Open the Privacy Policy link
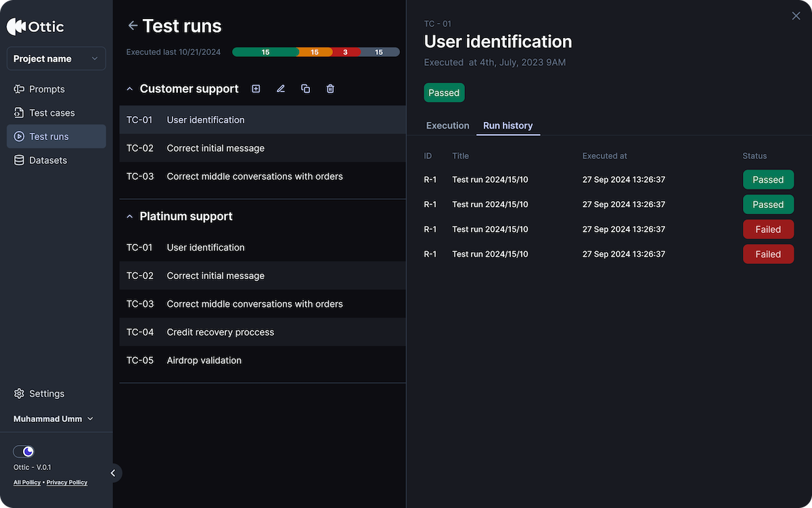The image size is (812, 508). [x=67, y=482]
